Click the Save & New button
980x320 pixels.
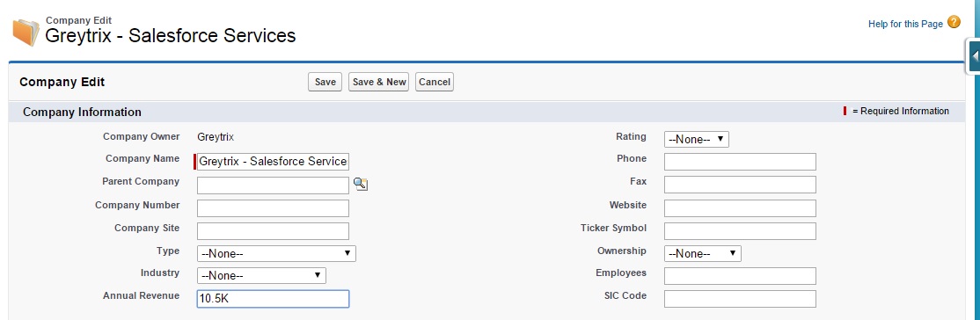pos(379,82)
